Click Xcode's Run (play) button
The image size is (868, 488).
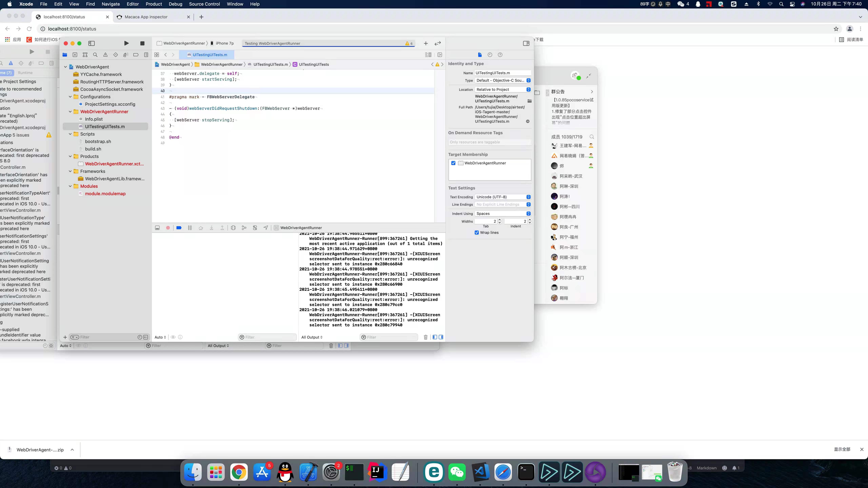pos(126,43)
